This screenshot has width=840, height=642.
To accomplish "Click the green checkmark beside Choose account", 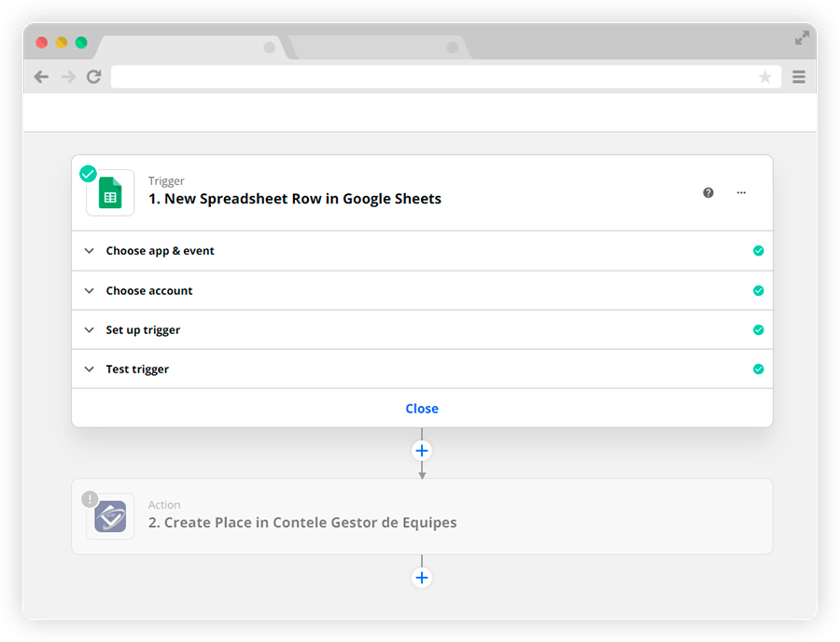I will click(758, 291).
